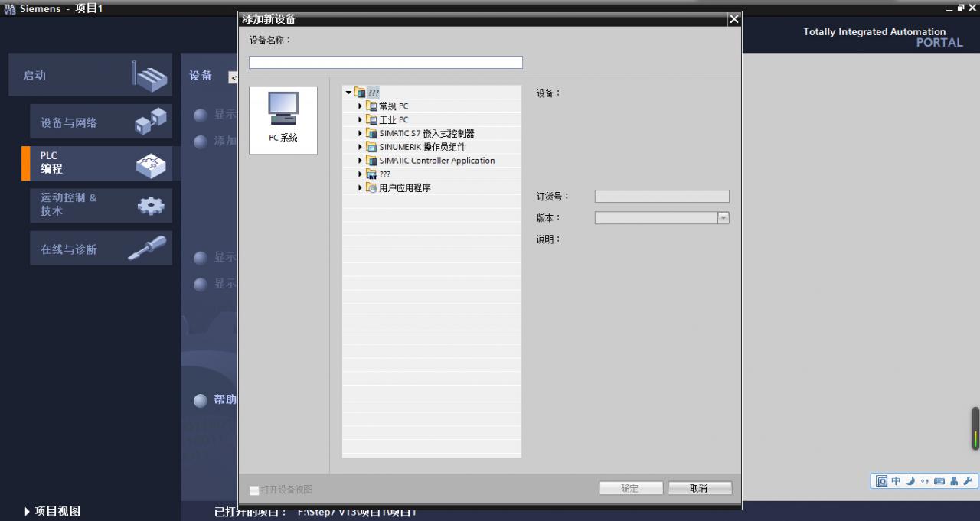Click the gear icon on 运动控制 & 技术
This screenshot has height=521, width=980.
tap(150, 205)
